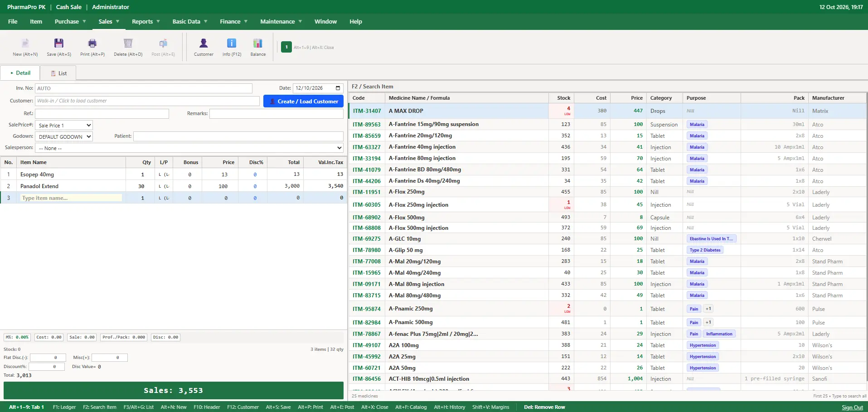Image resolution: width=868 pixels, height=412 pixels.
Task: Click Del: Remove Row in status bar
Action: 544,407
